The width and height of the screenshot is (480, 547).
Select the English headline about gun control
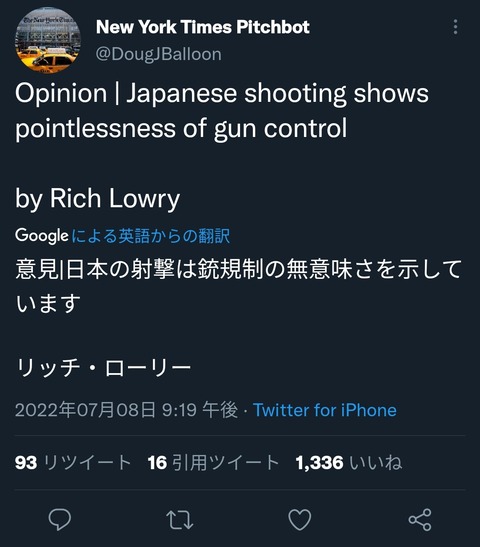coord(222,111)
